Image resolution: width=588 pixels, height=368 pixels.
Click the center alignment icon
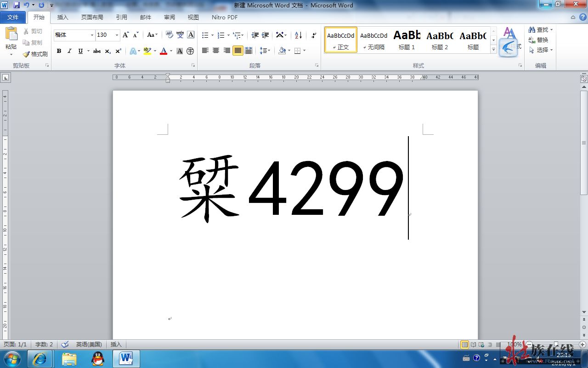point(216,51)
